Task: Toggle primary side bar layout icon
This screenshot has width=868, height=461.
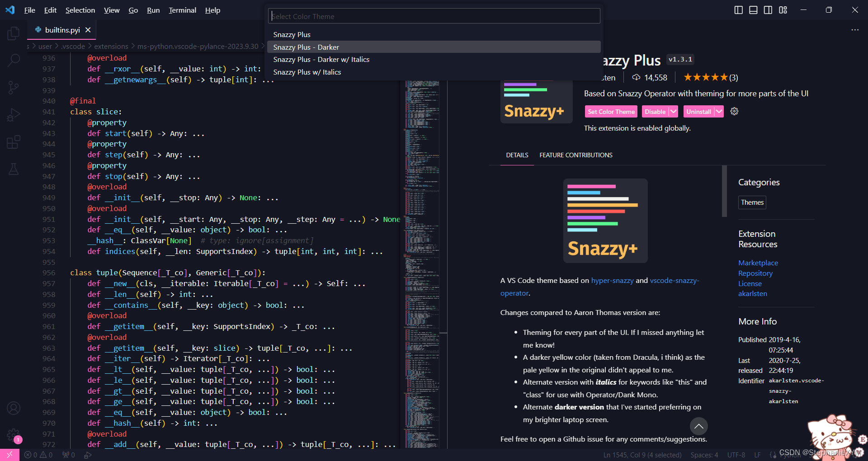Action: pos(738,10)
